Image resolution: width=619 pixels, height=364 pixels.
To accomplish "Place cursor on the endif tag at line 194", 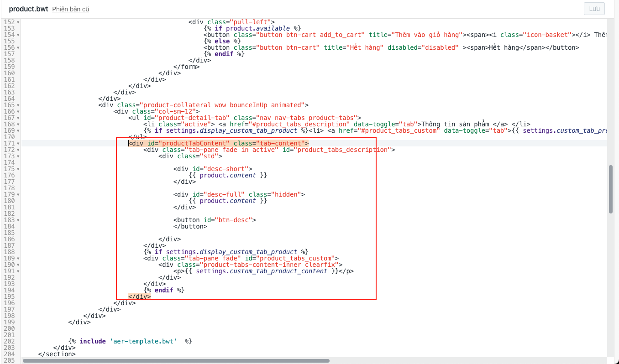I will [x=164, y=290].
